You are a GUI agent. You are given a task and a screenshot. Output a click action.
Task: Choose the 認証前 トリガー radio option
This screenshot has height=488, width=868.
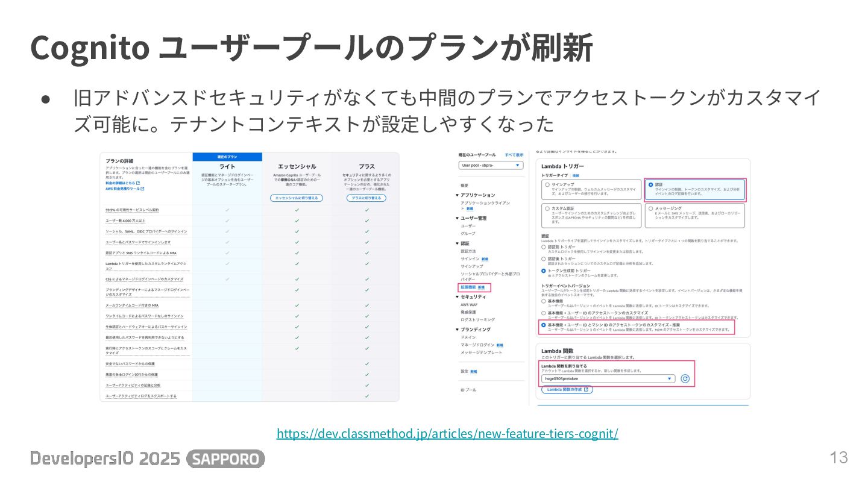tap(544, 246)
